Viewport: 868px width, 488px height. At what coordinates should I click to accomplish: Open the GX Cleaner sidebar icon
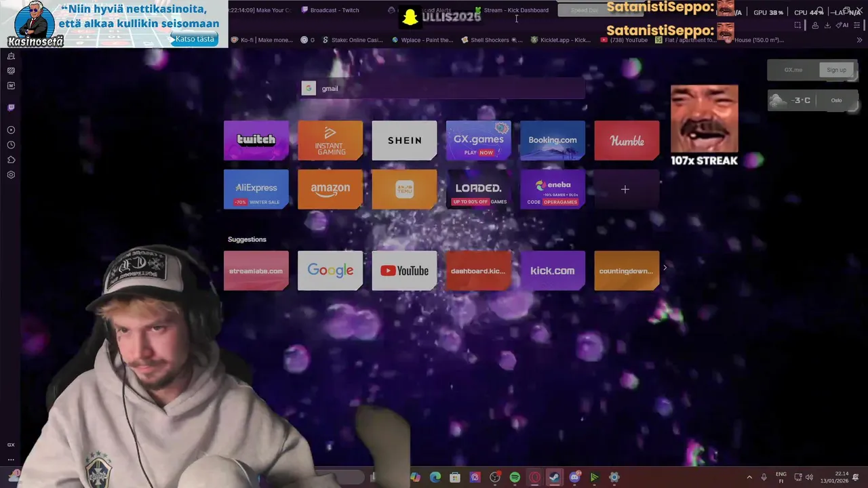[x=11, y=56]
